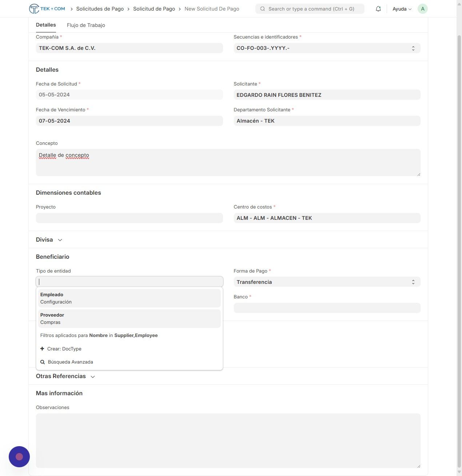Go to Solicitudes de Pago breadcrumb
The height and width of the screenshot is (476, 462).
pyautogui.click(x=100, y=9)
